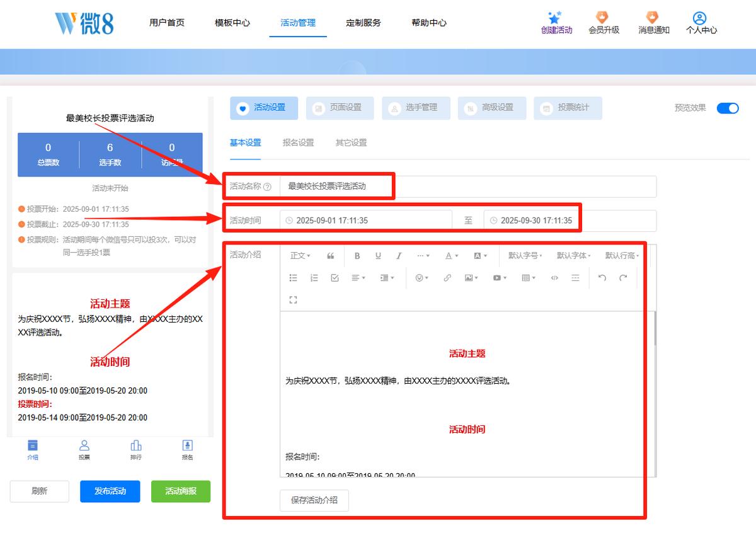Open the 选手管理 section

point(416,108)
